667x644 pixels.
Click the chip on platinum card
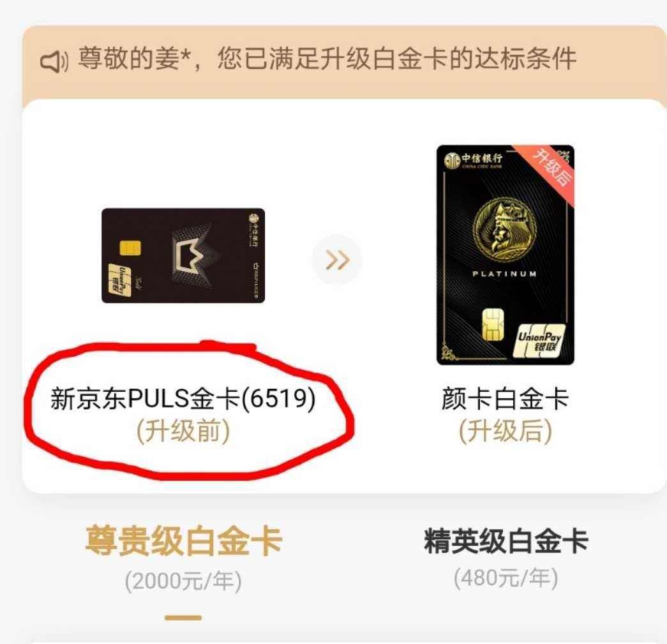click(493, 325)
